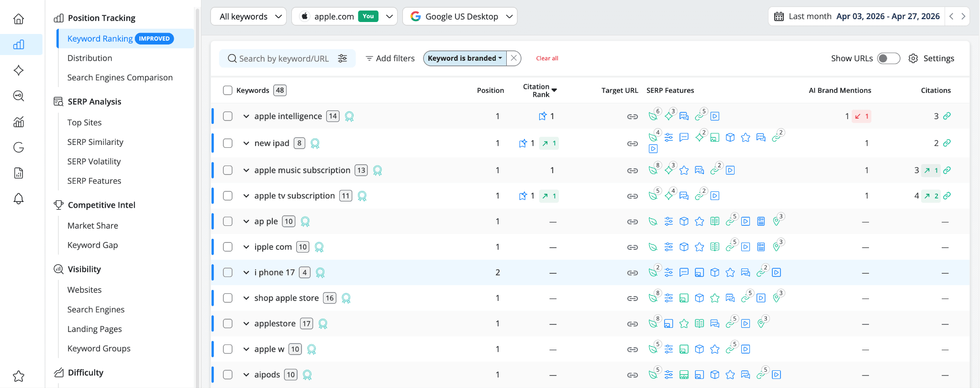Click Target URL link icon for apple intelligence

pos(633,116)
